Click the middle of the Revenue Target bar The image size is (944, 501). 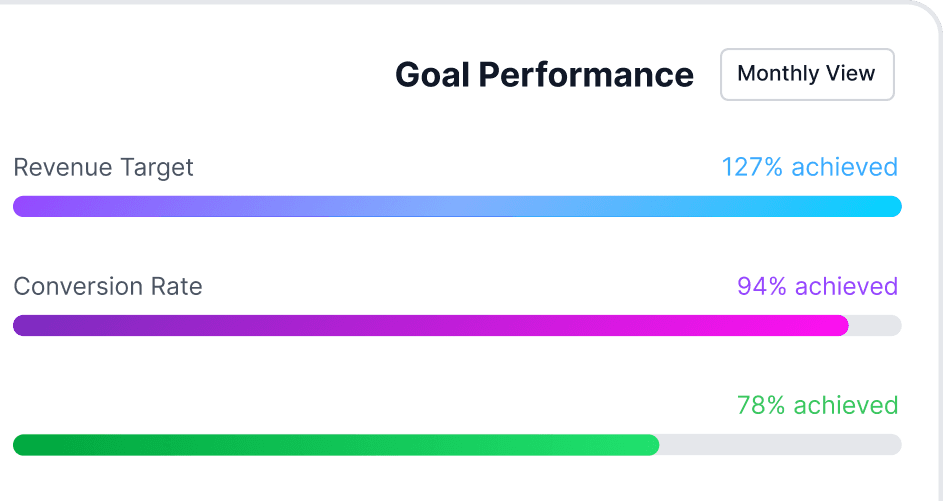(458, 207)
